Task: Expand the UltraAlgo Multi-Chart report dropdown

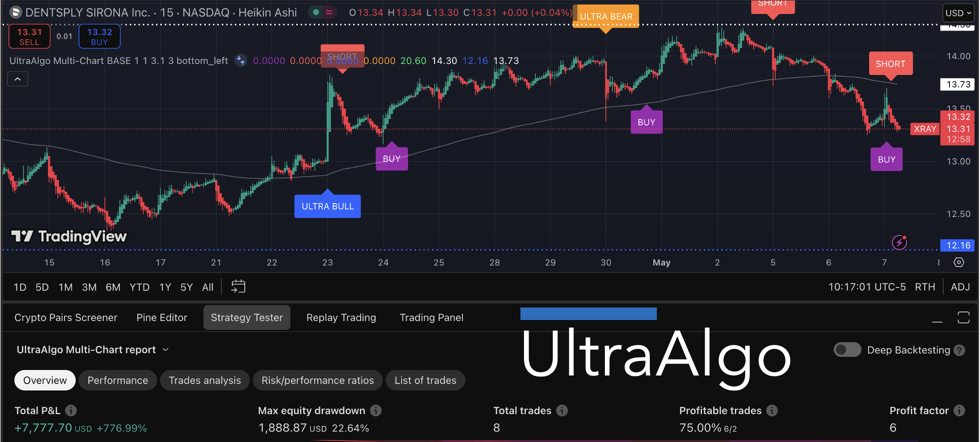Action: (93, 349)
